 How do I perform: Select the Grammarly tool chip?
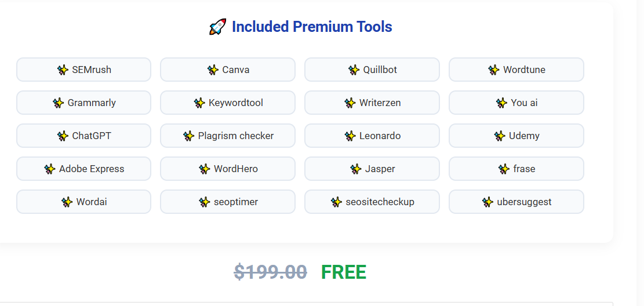coord(84,103)
